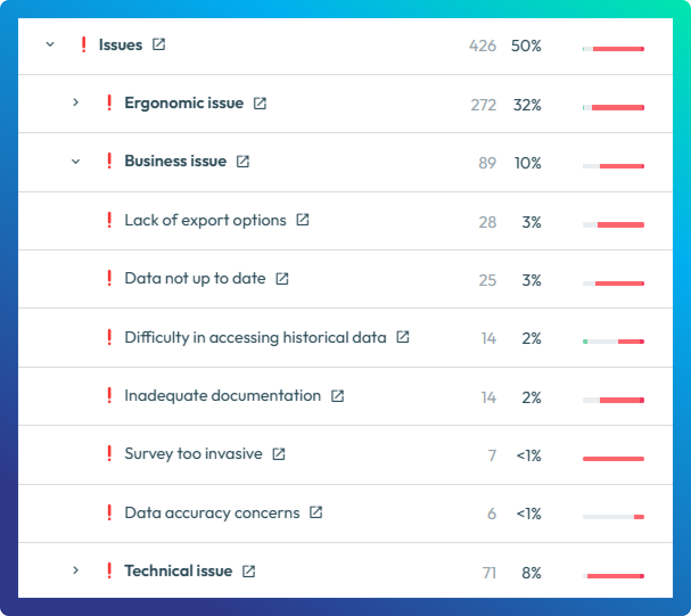This screenshot has width=691, height=616.
Task: Collapse the Issues top-level row
Action: click(50, 44)
